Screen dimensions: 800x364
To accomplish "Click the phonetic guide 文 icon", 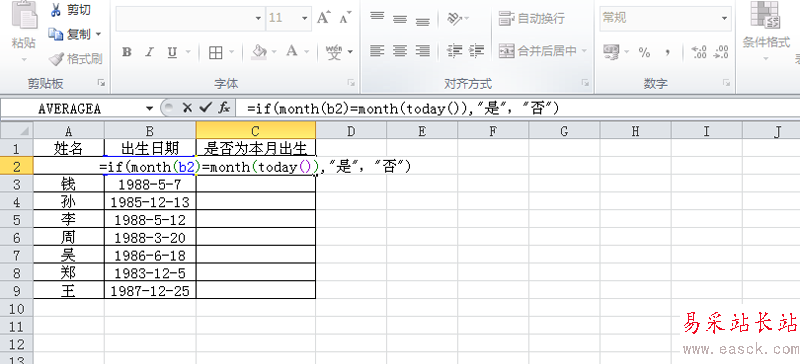I will tap(334, 51).
